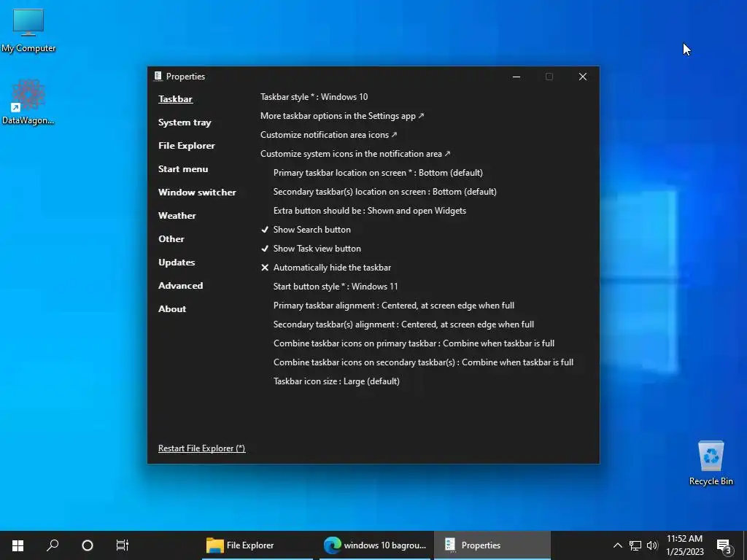Screen dimensions: 747x560
Task: Click Show Desktop sliver at taskbar end
Action: (745, 545)
